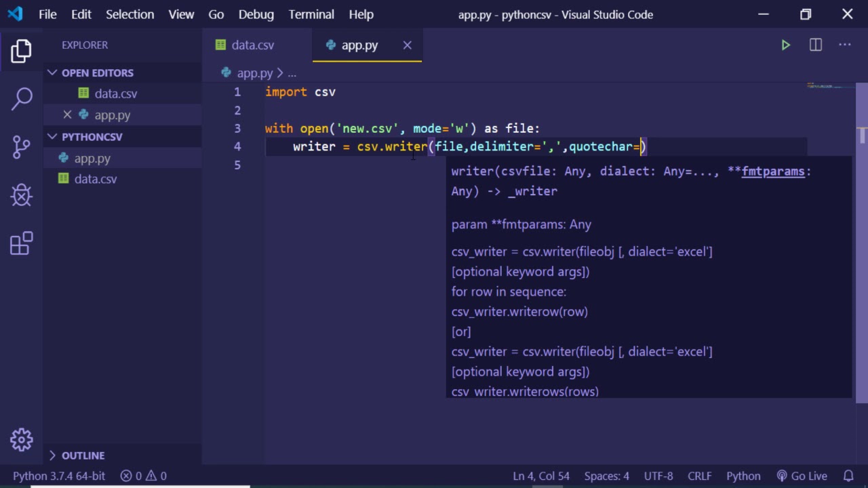Open data.csv in PYTHONCSV folder tree
Image resolution: width=868 pixels, height=488 pixels.
point(96,179)
